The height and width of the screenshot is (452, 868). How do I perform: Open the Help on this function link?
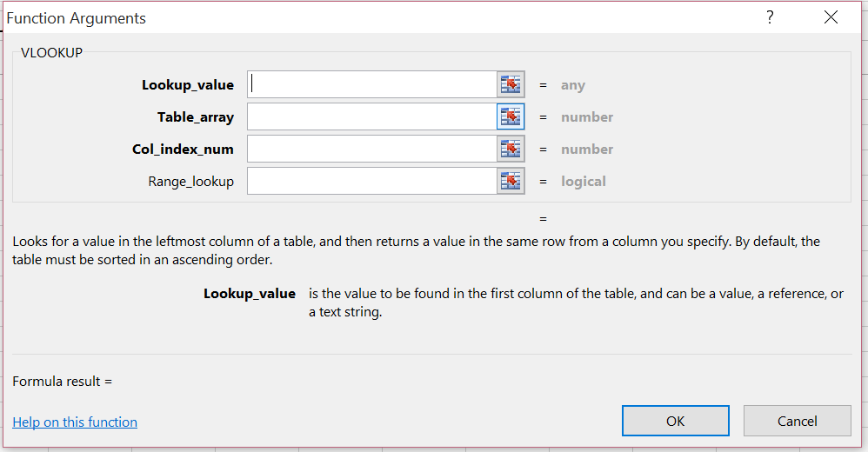pyautogui.click(x=75, y=422)
